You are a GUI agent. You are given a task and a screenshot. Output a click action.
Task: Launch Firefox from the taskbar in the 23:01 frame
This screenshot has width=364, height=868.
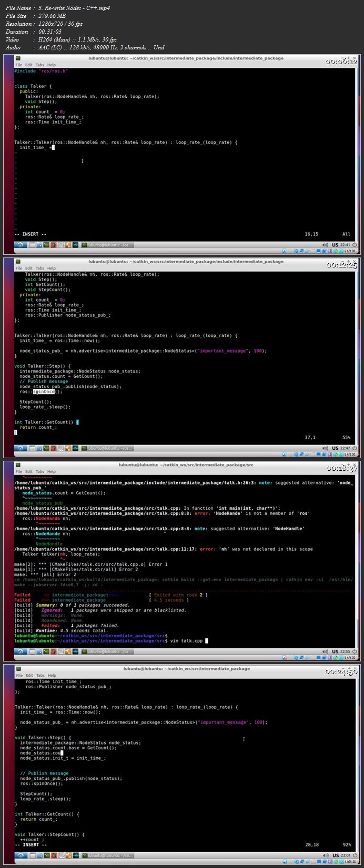point(54,855)
